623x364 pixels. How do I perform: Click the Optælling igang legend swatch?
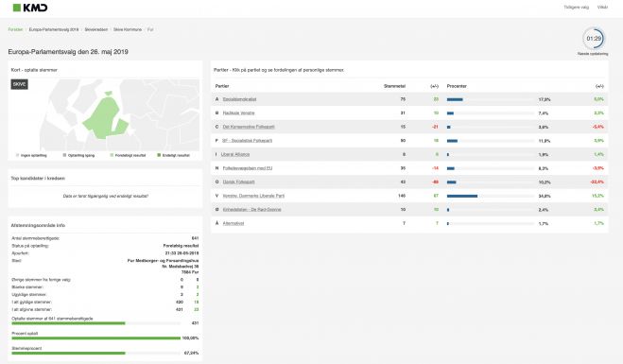[x=64, y=155]
